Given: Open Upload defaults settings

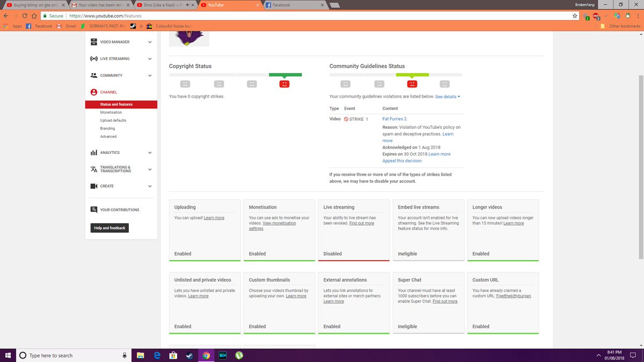Looking at the screenshot, I should click(x=113, y=121).
